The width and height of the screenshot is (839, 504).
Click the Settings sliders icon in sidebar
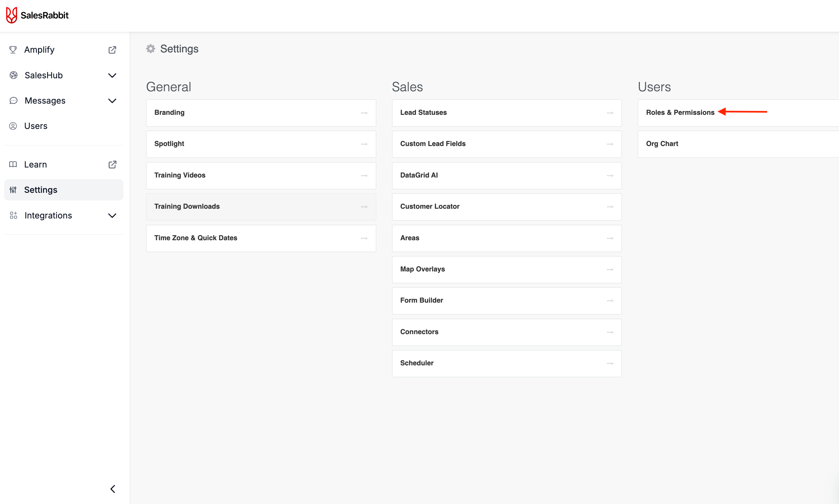(13, 190)
